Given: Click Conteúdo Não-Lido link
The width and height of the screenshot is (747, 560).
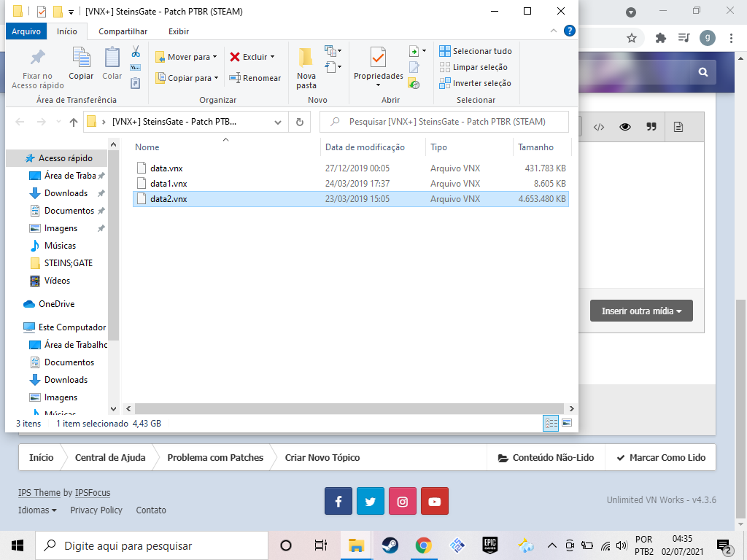Looking at the screenshot, I should (546, 458).
